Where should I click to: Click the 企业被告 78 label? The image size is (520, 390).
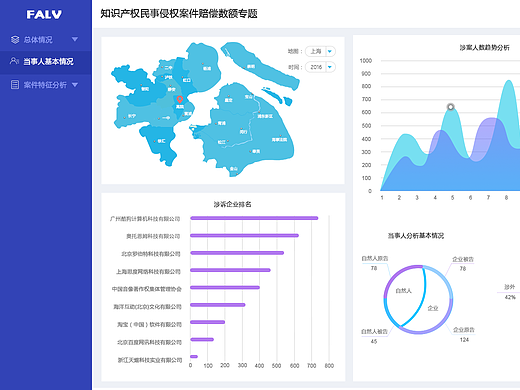[x=463, y=264]
